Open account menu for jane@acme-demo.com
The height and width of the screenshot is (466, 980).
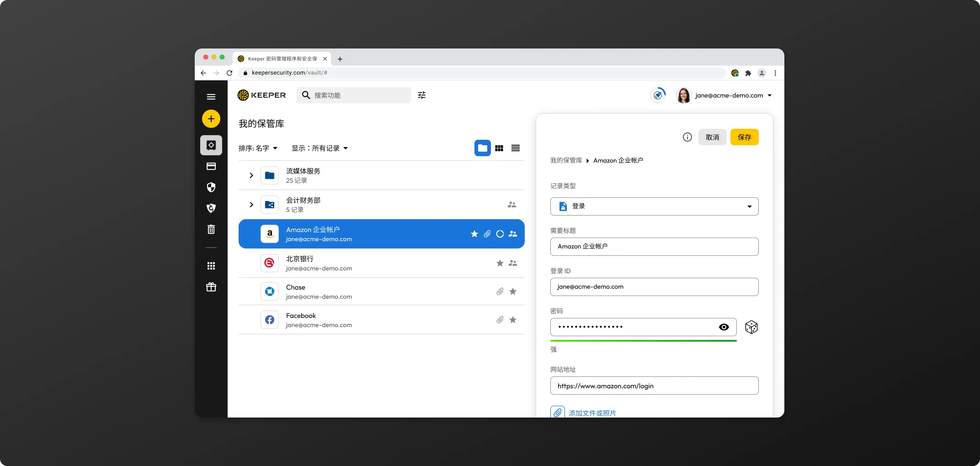tap(733, 95)
